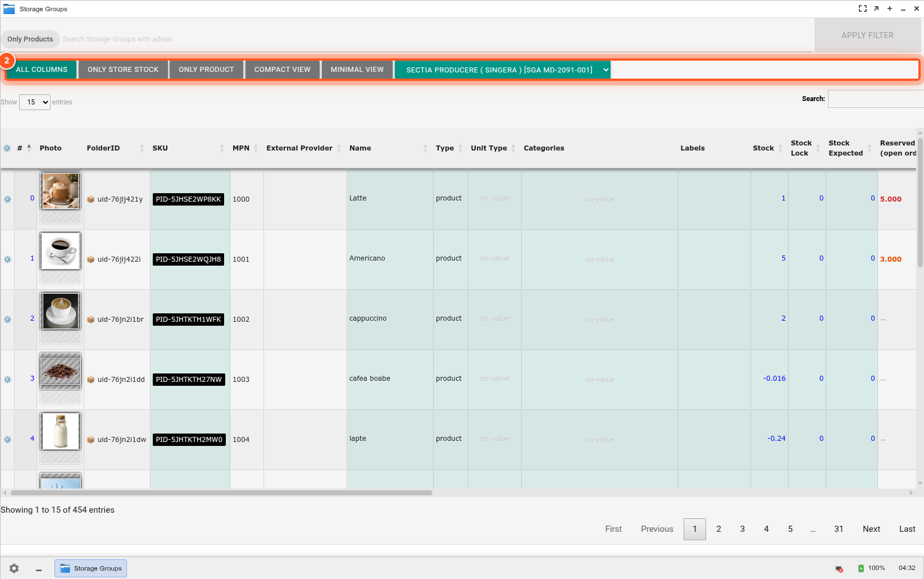Switch to the ONLY PRODUCT view
924x579 pixels.
pyautogui.click(x=206, y=70)
